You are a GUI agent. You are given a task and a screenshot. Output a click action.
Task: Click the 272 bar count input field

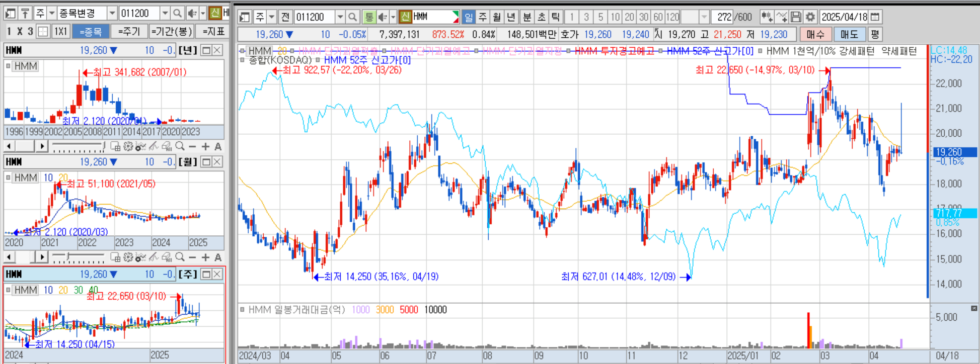click(x=722, y=17)
